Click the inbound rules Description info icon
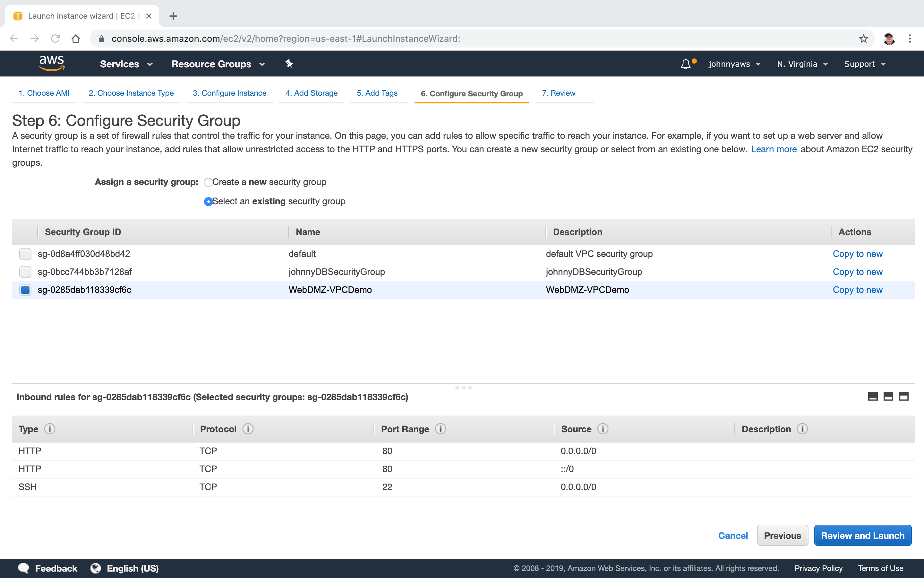The image size is (924, 578). (x=802, y=429)
